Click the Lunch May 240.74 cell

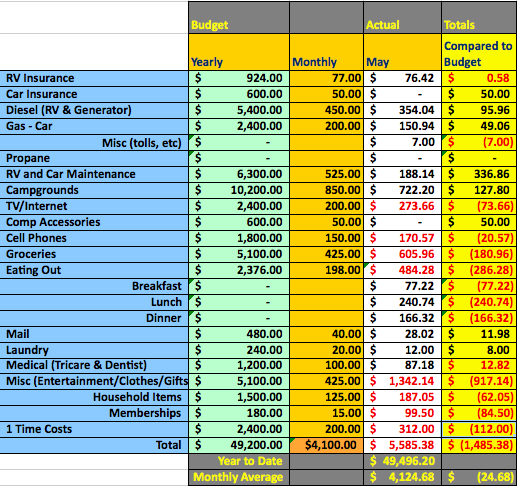(402, 302)
